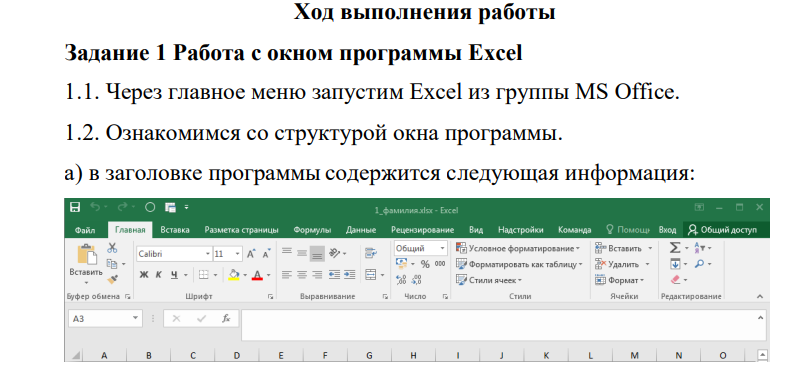Apply accounting currency format icon
The image size is (792, 369).
(402, 263)
